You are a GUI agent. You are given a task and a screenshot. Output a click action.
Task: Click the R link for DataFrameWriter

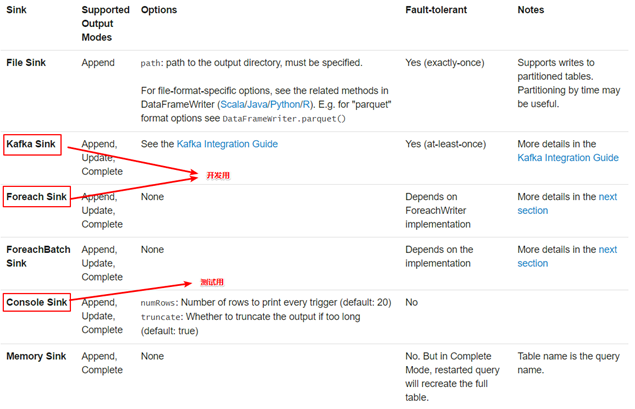pos(306,104)
